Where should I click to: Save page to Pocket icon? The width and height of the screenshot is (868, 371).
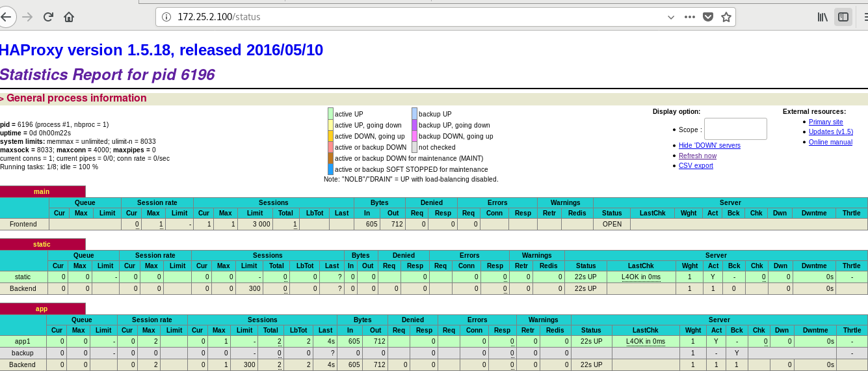click(709, 17)
